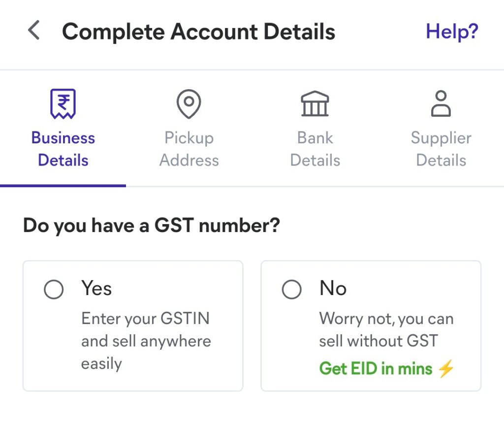Click the No option card
The image size is (504, 430).
(371, 325)
